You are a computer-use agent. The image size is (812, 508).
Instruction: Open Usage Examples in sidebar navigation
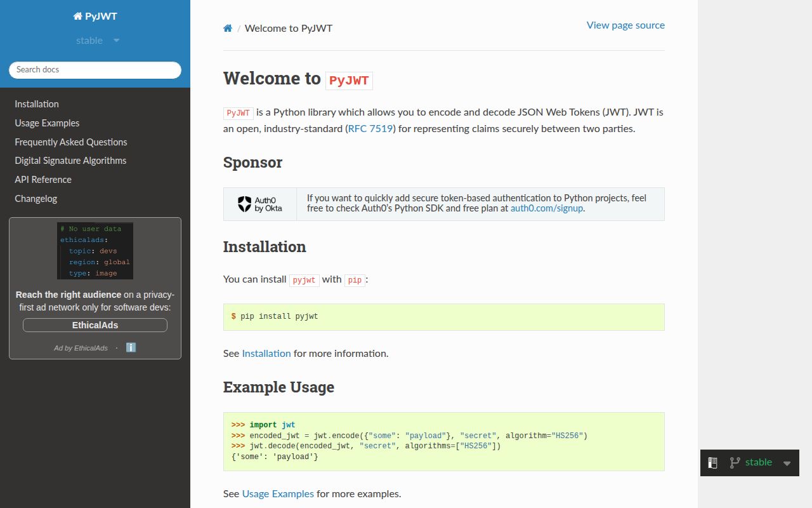point(47,123)
